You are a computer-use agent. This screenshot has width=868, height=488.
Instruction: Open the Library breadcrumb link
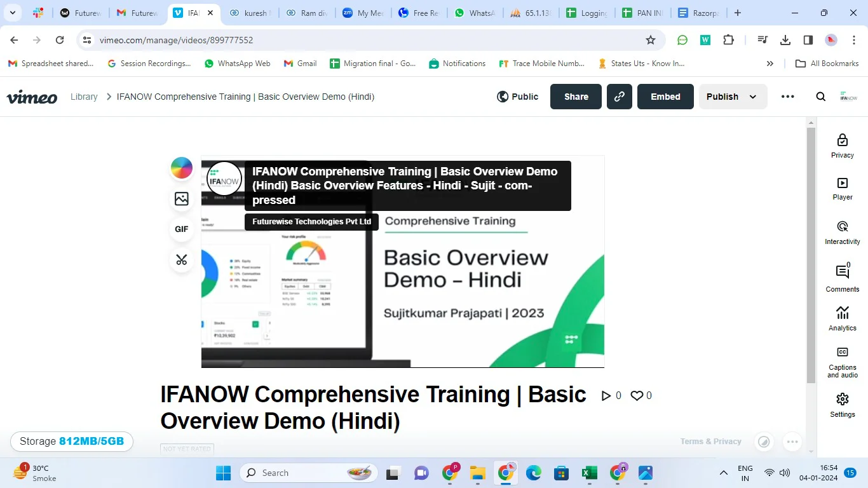pyautogui.click(x=84, y=97)
